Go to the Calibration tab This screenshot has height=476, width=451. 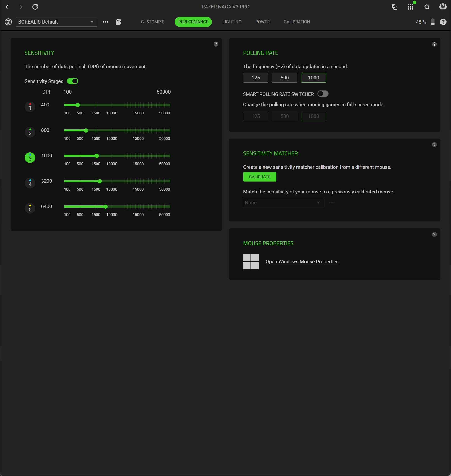pos(297,22)
